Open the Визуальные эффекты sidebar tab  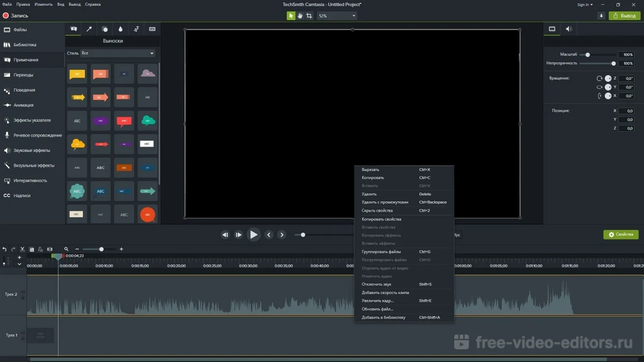pos(32,166)
